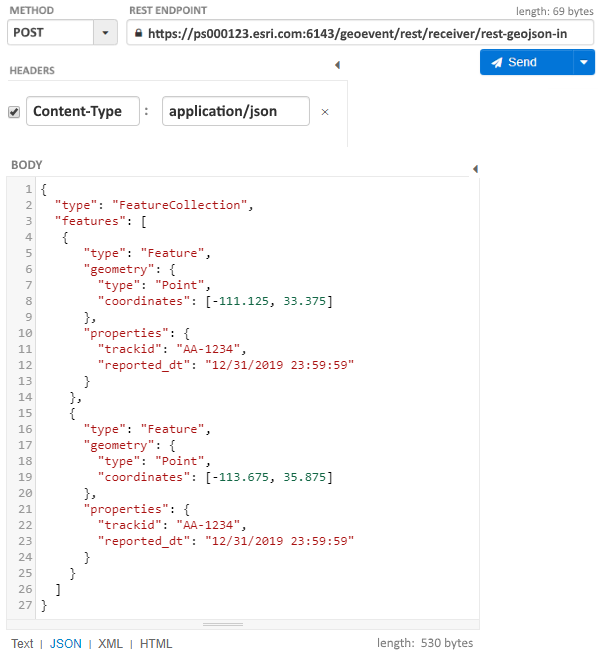This screenshot has width=598, height=653.
Task: Click line number 27 in gutter
Action: click(x=25, y=605)
